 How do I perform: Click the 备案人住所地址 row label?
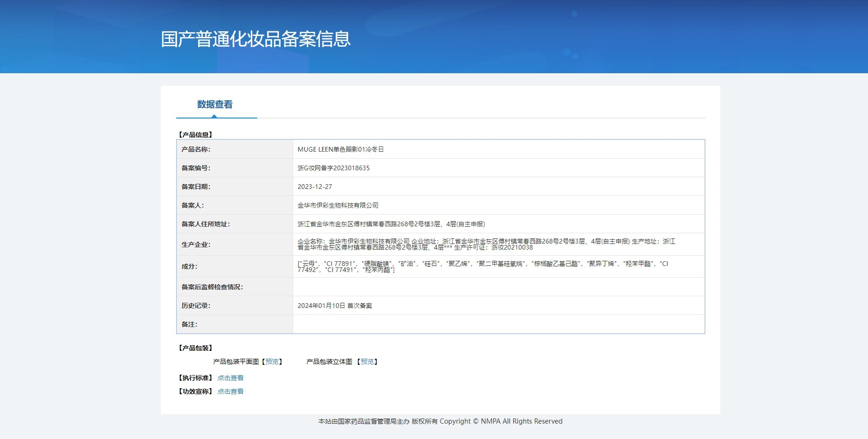pos(206,224)
